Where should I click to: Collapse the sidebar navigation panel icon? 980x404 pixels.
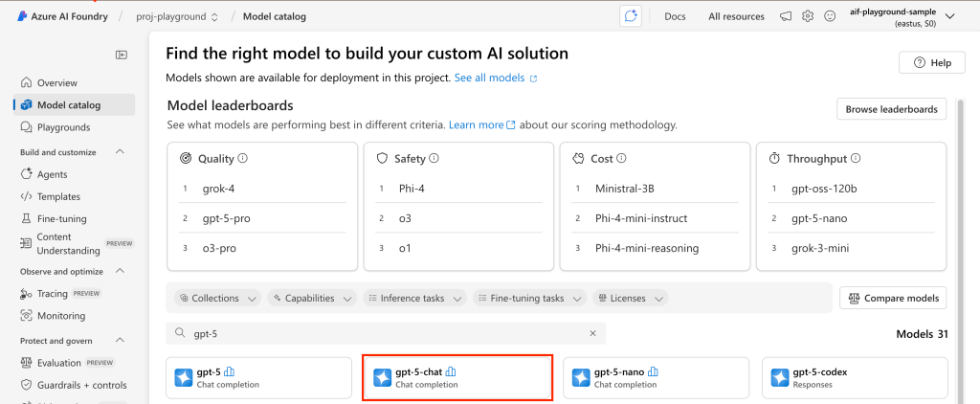tap(122, 55)
